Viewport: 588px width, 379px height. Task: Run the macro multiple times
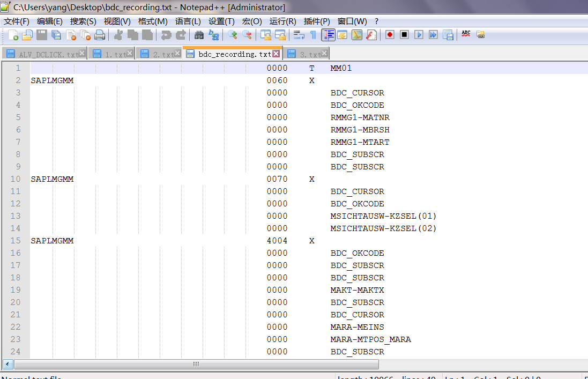point(434,35)
